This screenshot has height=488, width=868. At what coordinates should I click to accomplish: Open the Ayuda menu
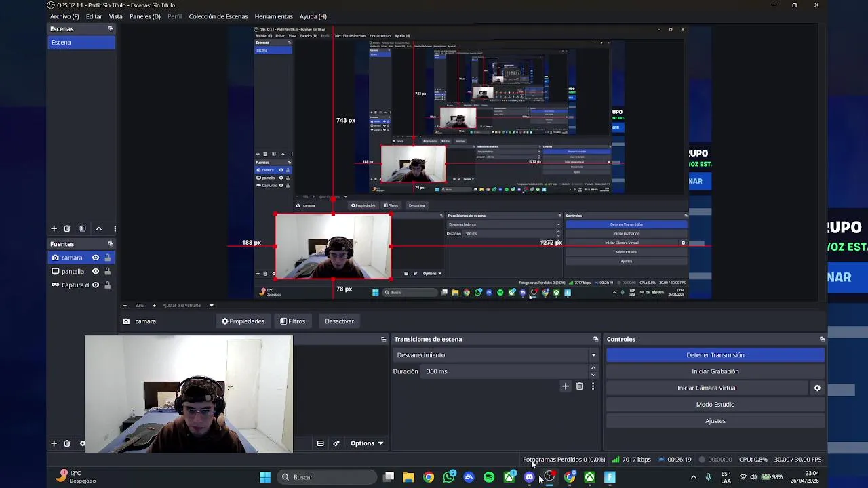313,16
